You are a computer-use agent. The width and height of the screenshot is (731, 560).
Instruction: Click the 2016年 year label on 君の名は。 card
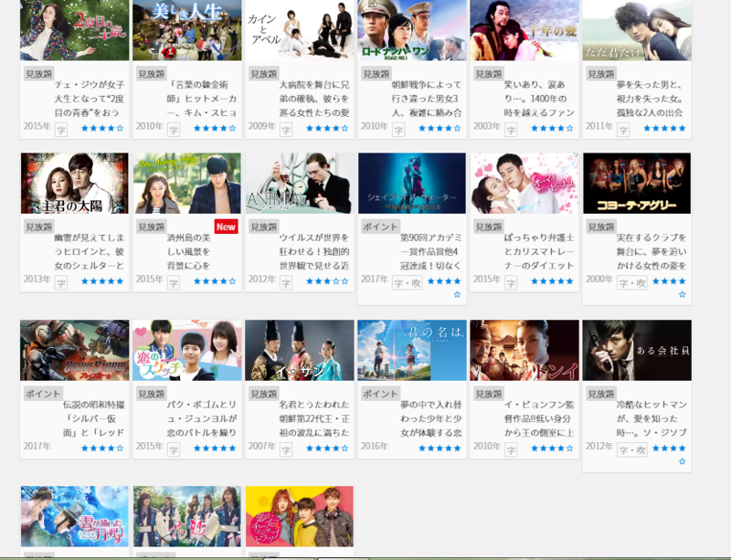[x=375, y=446]
